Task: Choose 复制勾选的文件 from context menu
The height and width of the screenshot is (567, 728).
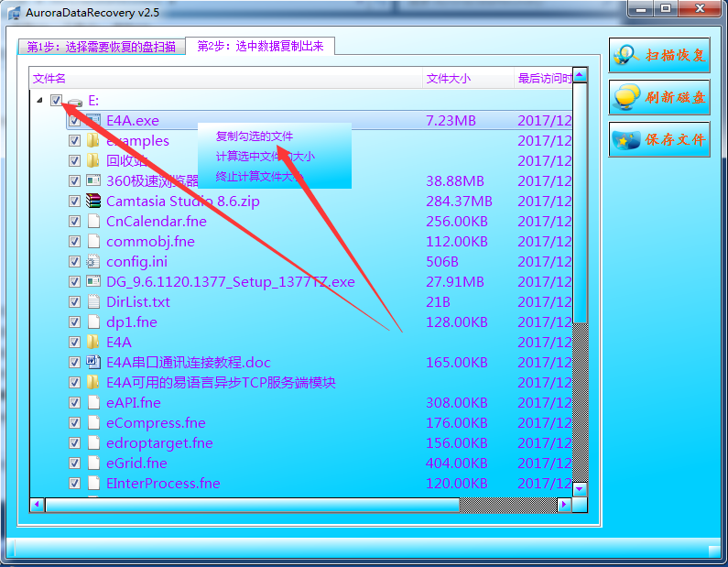Action: tap(255, 136)
